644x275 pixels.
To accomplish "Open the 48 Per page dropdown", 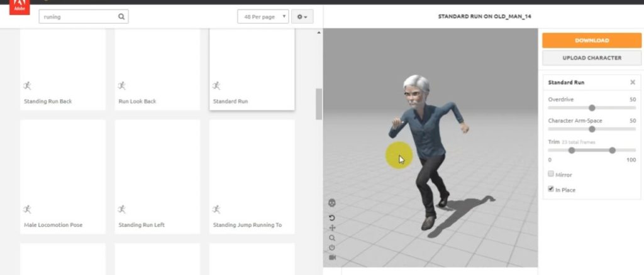I will pos(263,17).
